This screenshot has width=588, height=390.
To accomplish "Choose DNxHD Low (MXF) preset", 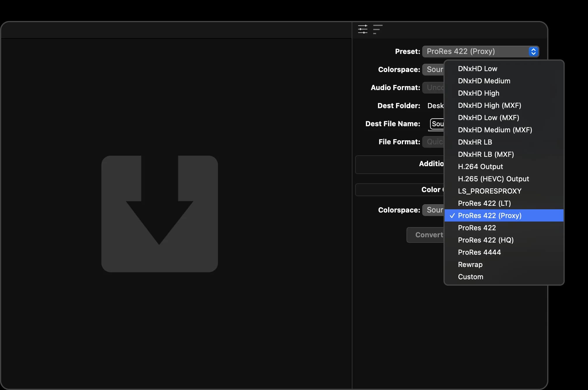I will [x=504, y=117].
